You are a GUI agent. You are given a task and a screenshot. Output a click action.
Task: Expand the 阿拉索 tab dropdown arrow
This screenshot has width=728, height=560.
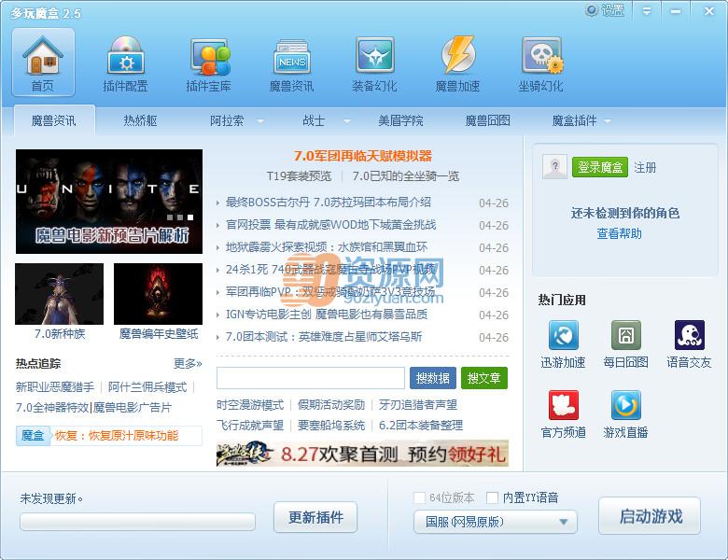(x=260, y=121)
